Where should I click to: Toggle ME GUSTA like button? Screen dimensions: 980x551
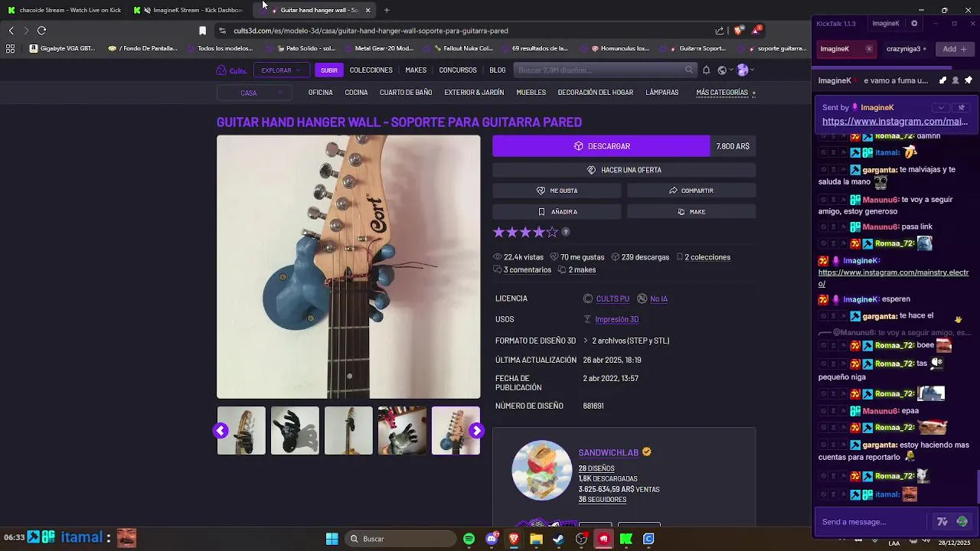(x=557, y=191)
